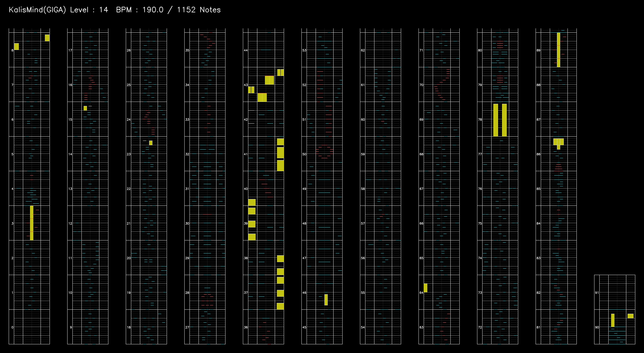
Task: Click the small yellow note in measure 23
Action: [x=151, y=143]
